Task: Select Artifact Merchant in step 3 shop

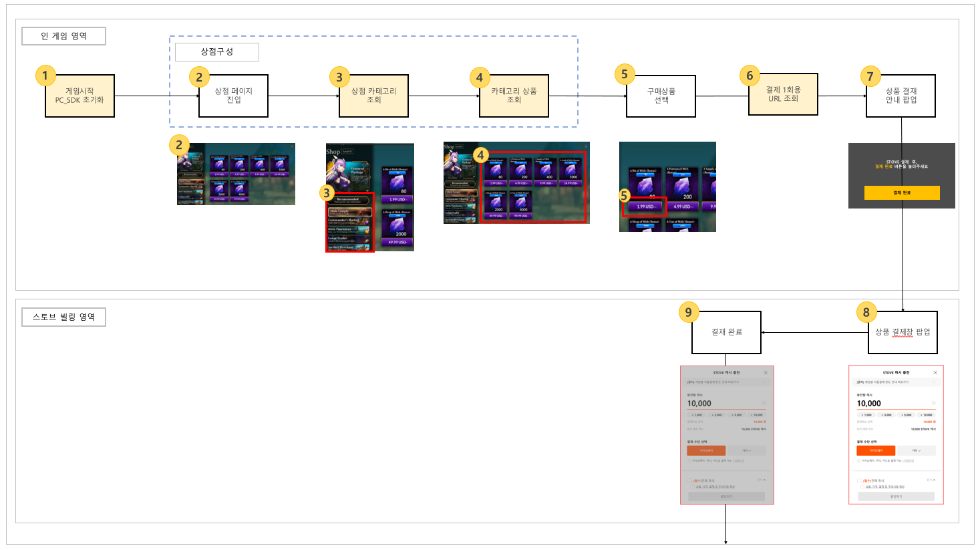Action: pyautogui.click(x=348, y=247)
